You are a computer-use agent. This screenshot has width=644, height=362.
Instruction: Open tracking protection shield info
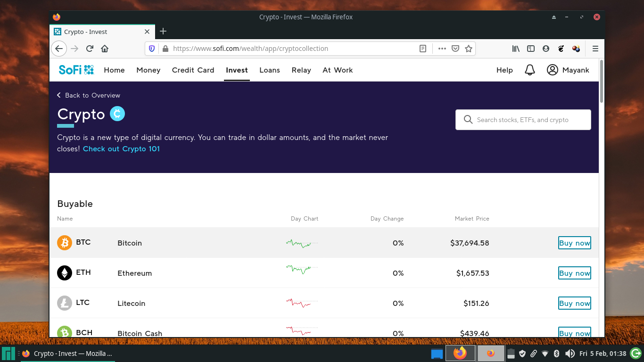(x=152, y=49)
